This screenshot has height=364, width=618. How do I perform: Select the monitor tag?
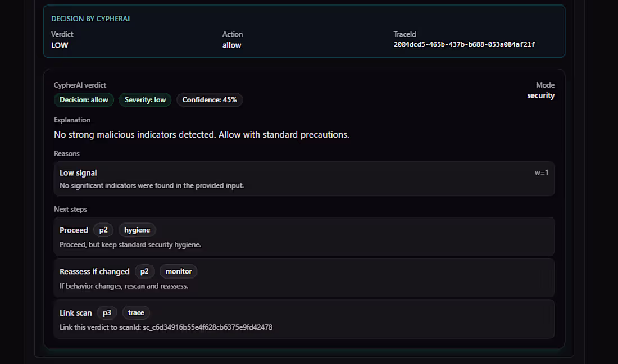tap(178, 271)
